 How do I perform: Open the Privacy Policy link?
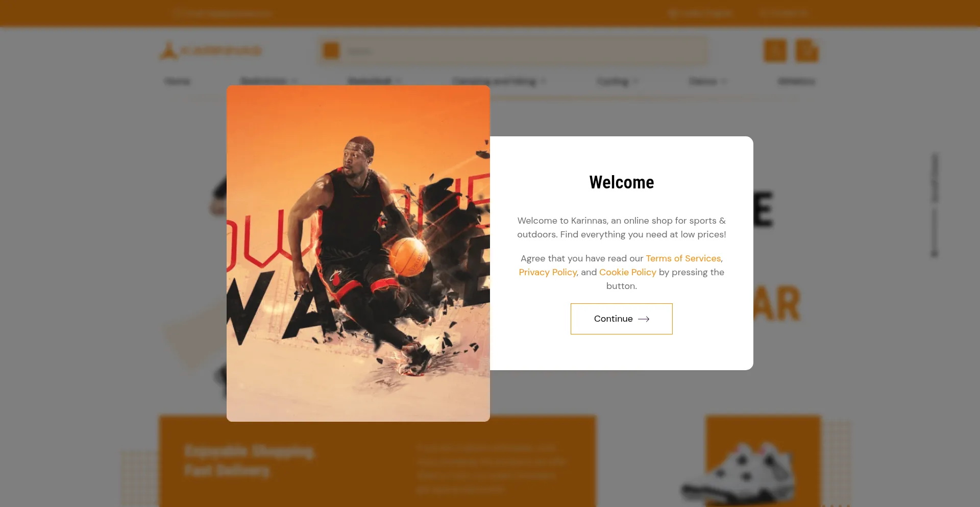tap(548, 272)
